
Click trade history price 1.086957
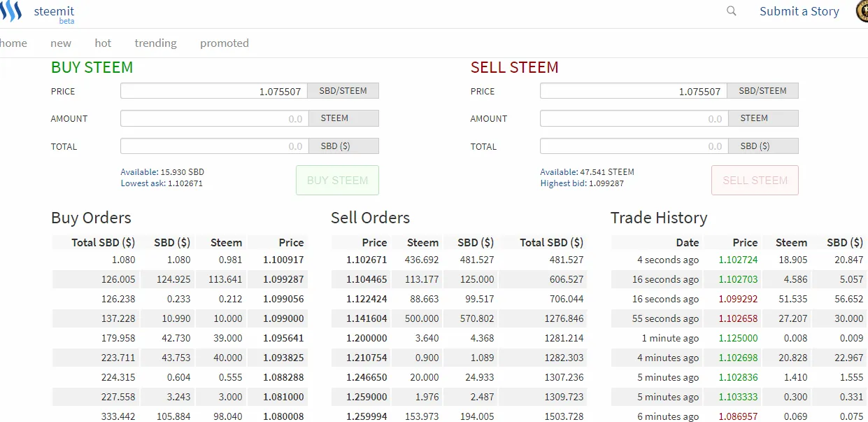739,416
